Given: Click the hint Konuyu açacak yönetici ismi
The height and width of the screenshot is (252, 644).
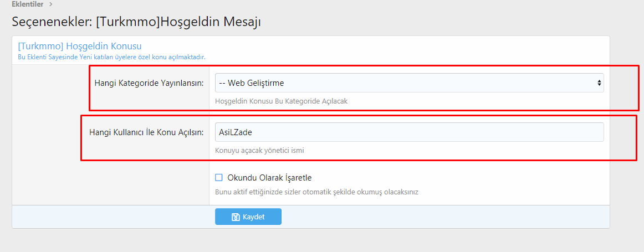Looking at the screenshot, I should point(259,151).
